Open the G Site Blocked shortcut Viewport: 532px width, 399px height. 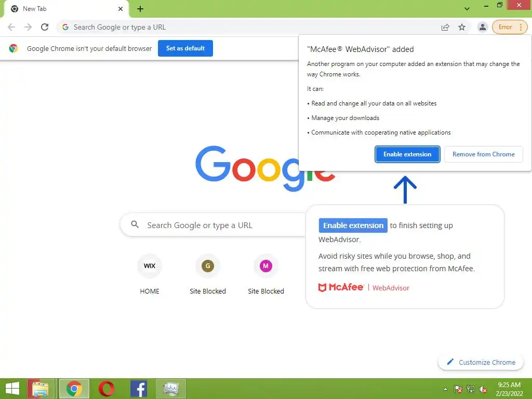(208, 274)
